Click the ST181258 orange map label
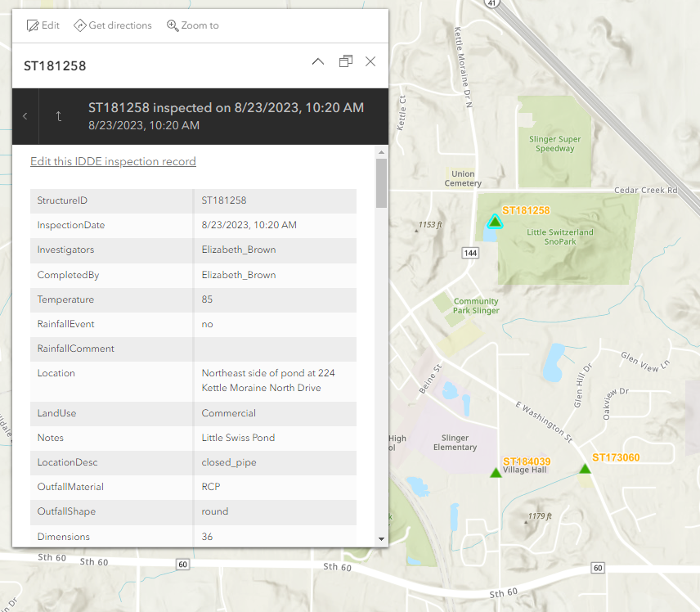The height and width of the screenshot is (612, 700). coord(526,210)
